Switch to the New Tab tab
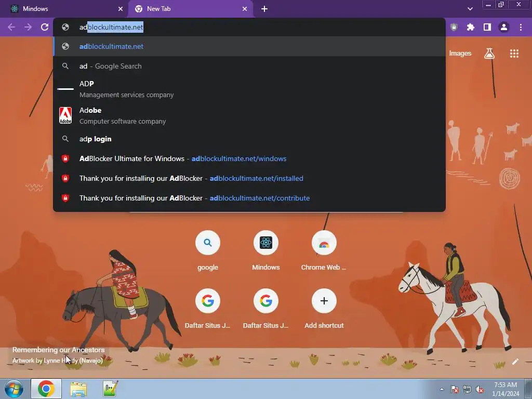Image resolution: width=532 pixels, height=399 pixels. (x=191, y=9)
